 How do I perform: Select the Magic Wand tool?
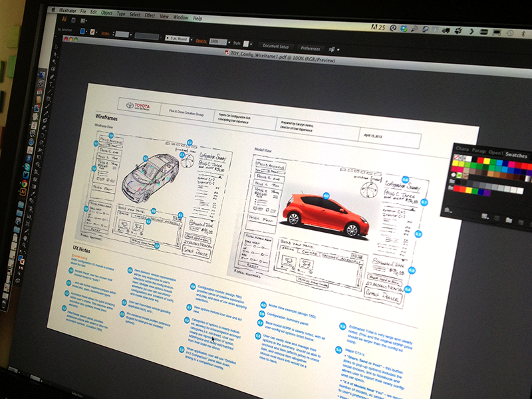point(55,62)
